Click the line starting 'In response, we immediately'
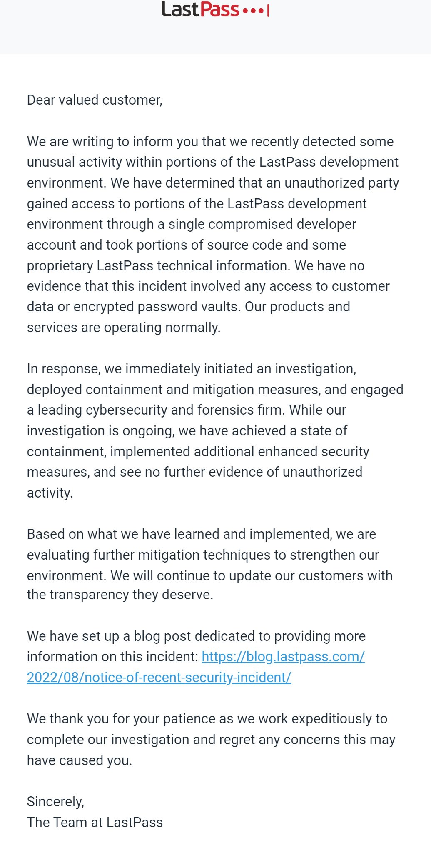This screenshot has height=868, width=431. tap(192, 369)
